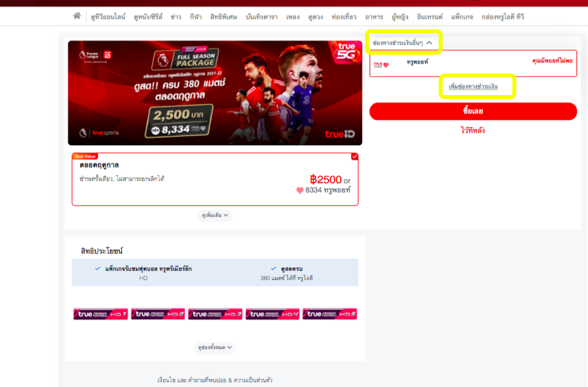The width and height of the screenshot is (588, 387).
Task: Click the คุณมีพอยท์ไม่พอ warning text
Action: coord(552,61)
